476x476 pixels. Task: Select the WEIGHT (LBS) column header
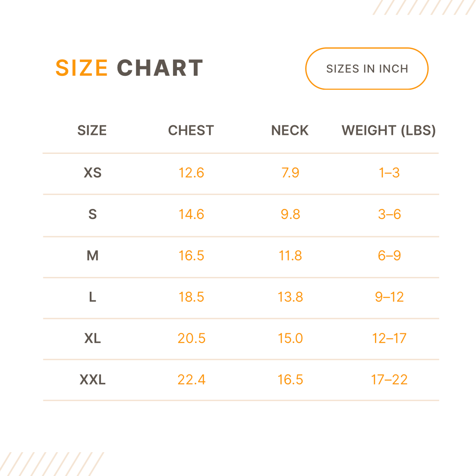[388, 130]
